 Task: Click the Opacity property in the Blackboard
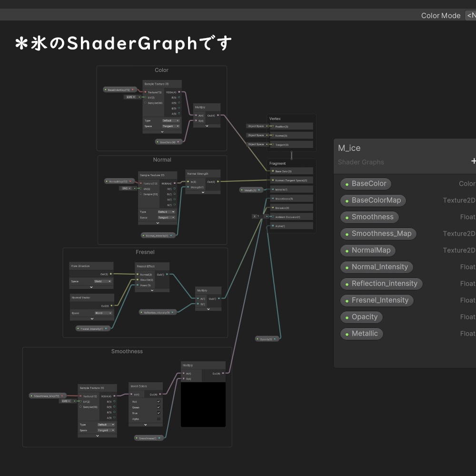pyautogui.click(x=361, y=317)
